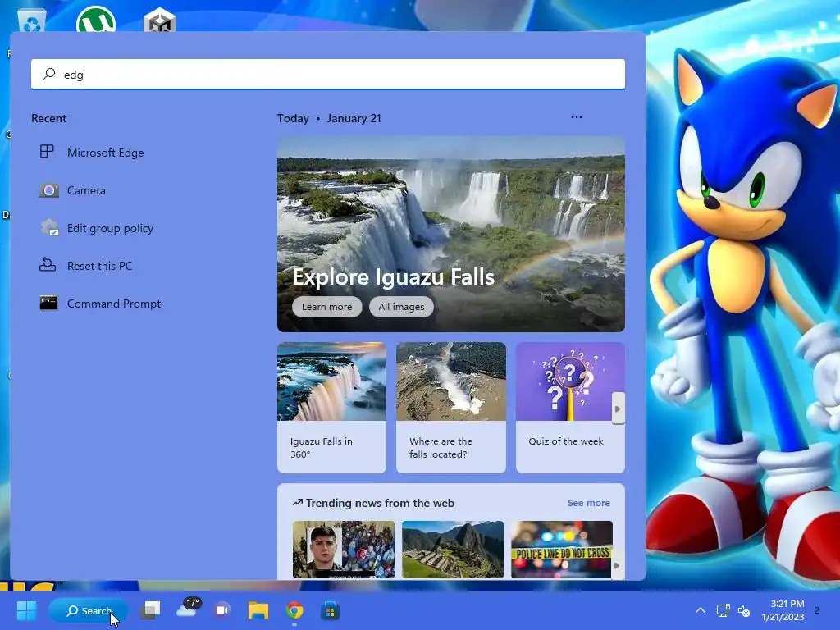
Task: Launch the Chat camera icon on taskbar
Action: 223,610
